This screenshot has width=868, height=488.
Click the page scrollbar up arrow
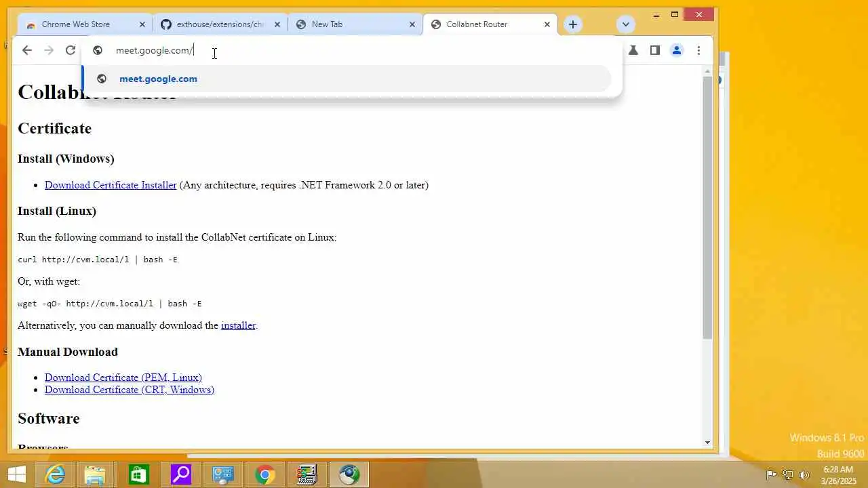(x=707, y=71)
